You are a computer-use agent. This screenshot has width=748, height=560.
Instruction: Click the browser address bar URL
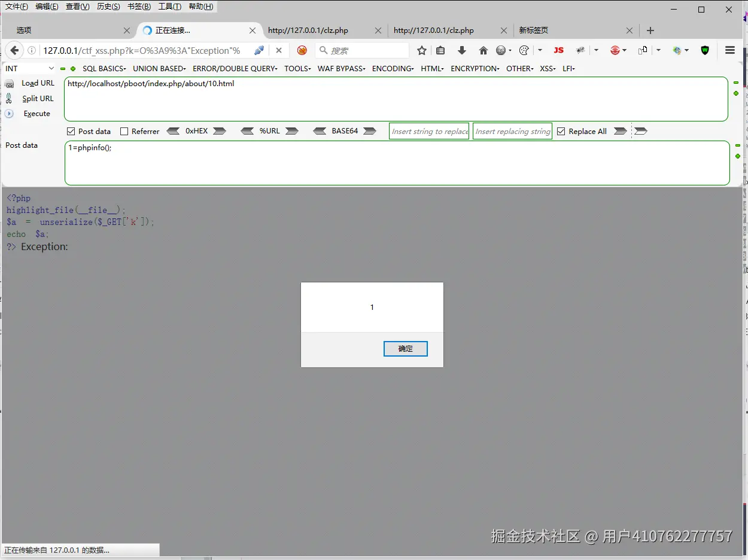point(142,51)
